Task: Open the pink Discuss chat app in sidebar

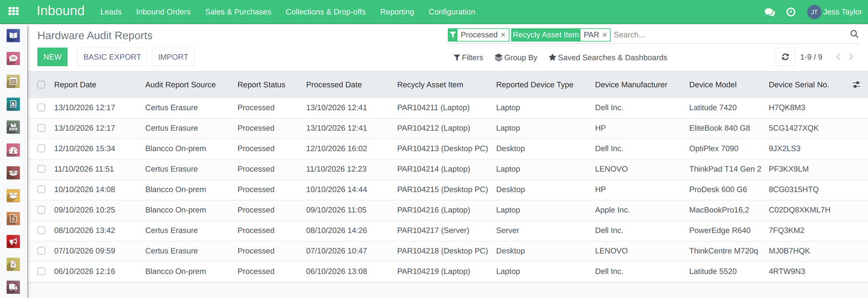Action: coord(13,59)
